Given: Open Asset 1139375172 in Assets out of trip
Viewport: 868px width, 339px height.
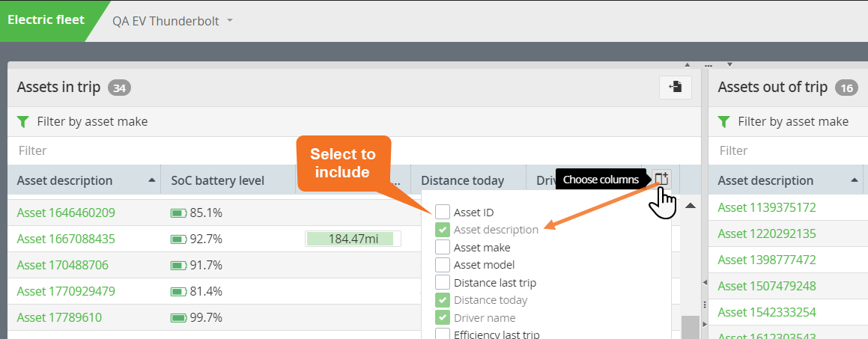Looking at the screenshot, I should pos(767,207).
